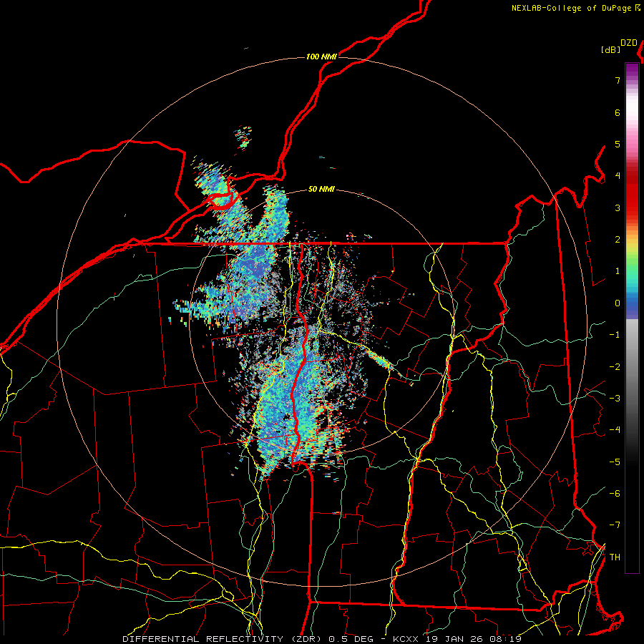Screen dimensions: 644x644
Task: Click the 0.5 DEG elevation text in footer
Action: tap(351, 639)
